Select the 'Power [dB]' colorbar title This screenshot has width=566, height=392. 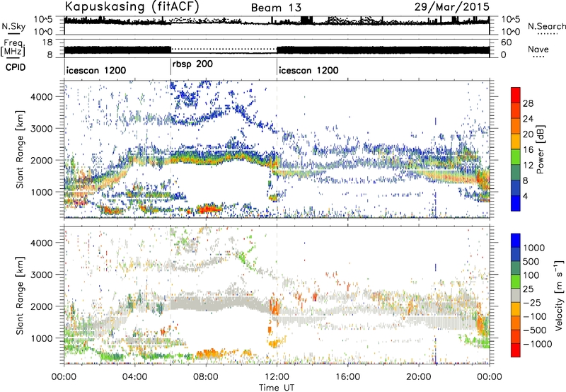(540, 149)
